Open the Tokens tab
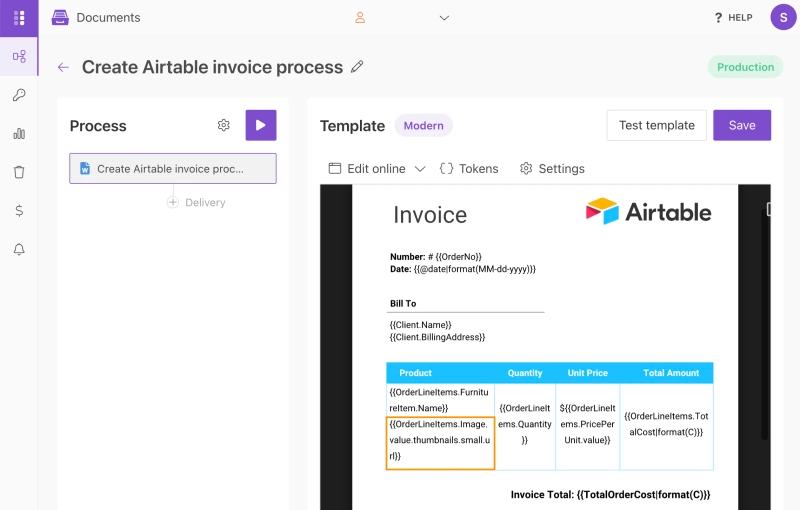 (469, 168)
